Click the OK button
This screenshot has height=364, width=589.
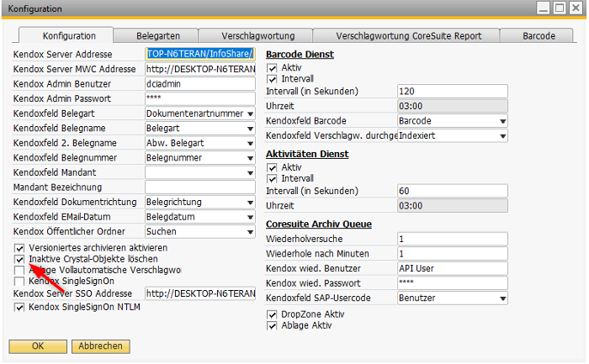coord(38,346)
